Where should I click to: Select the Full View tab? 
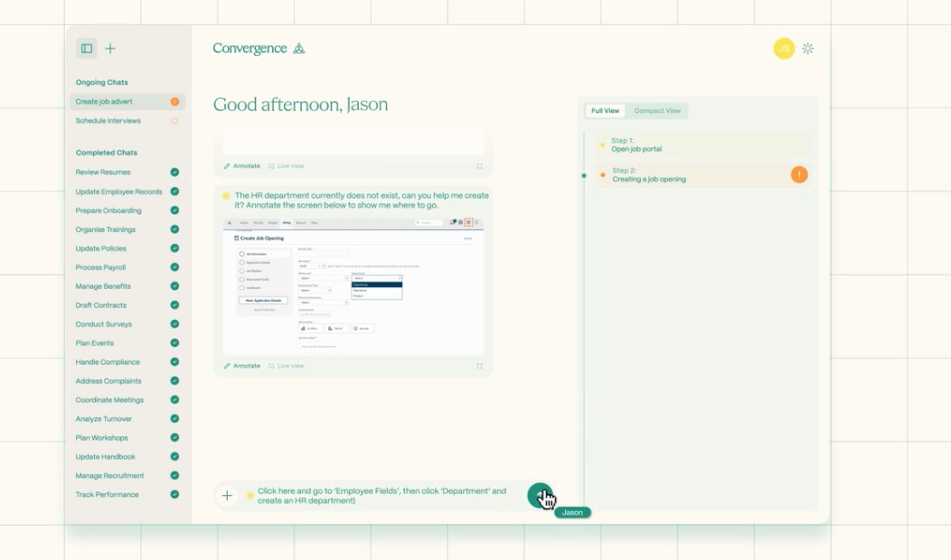pyautogui.click(x=605, y=110)
